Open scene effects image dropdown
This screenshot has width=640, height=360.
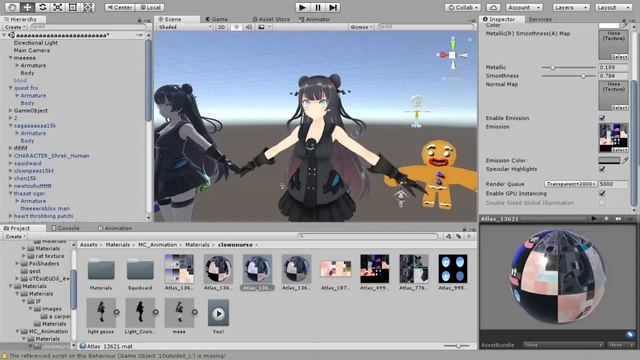tap(264, 27)
